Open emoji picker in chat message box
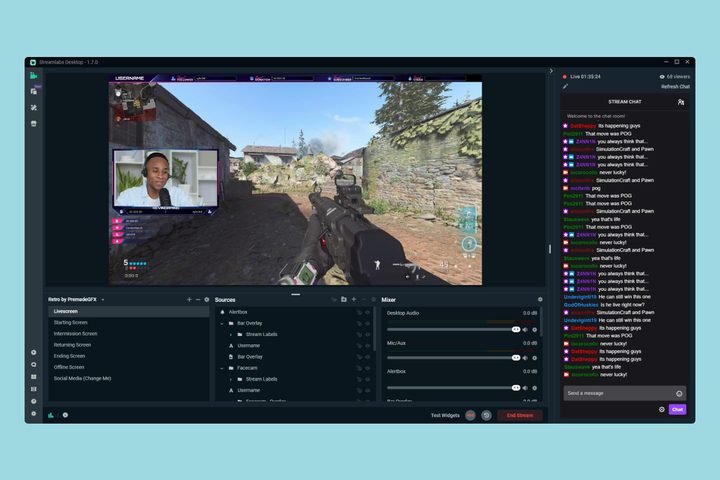Image resolution: width=720 pixels, height=480 pixels. click(679, 394)
